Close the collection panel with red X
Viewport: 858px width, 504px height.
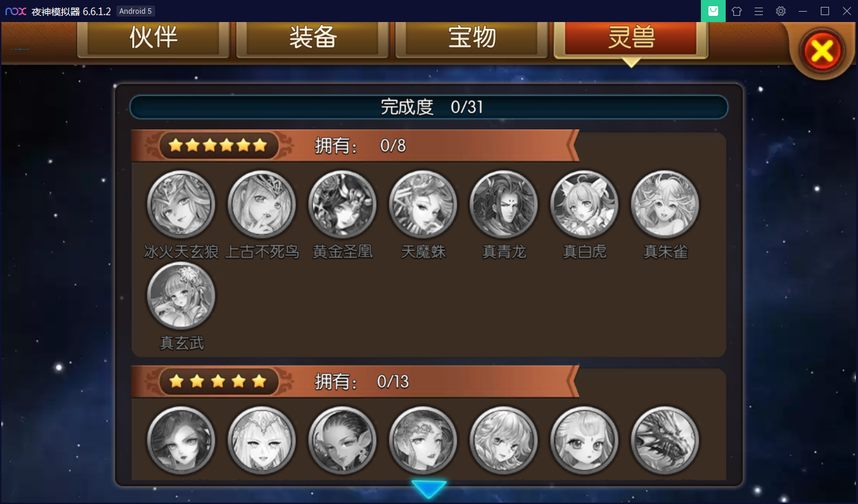point(822,50)
